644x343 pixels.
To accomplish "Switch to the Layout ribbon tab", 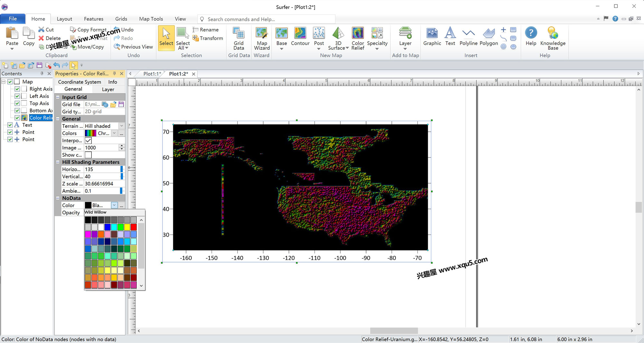I will (x=64, y=19).
